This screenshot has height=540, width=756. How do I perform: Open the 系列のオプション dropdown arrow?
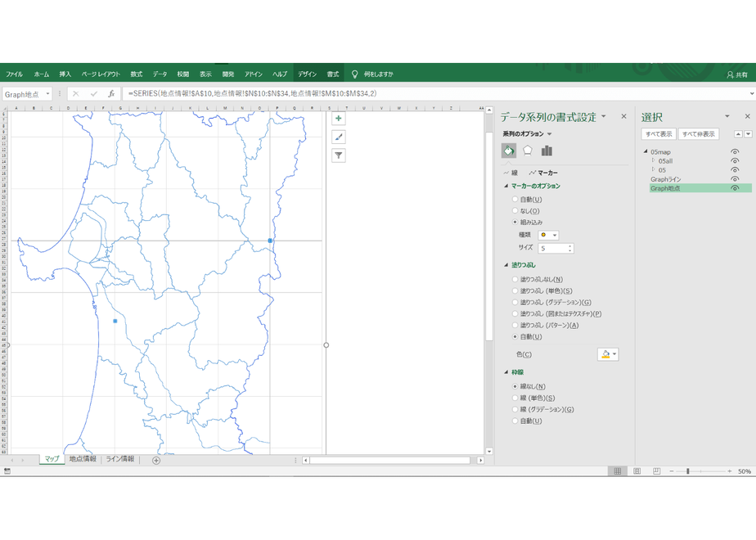coord(550,134)
